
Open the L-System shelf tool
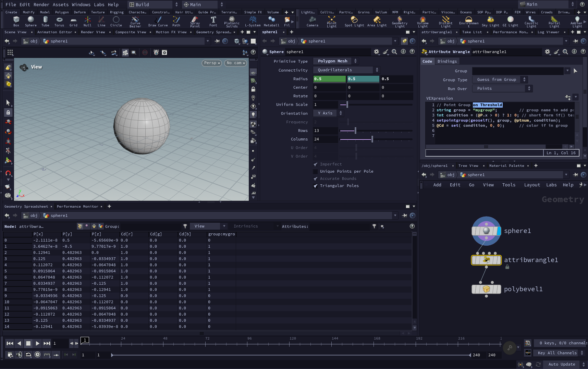[x=253, y=21]
